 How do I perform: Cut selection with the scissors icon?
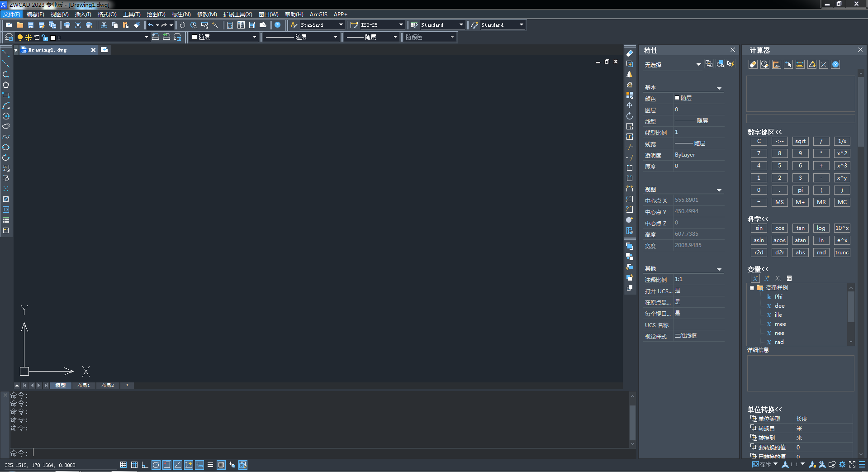click(104, 25)
